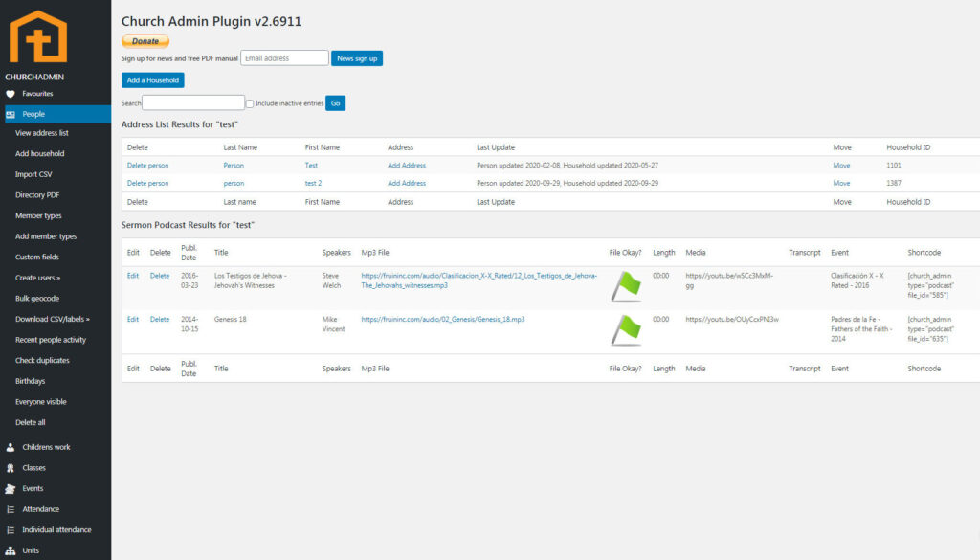Click the yellow Donate button
This screenshot has width=980, height=560.
(145, 41)
